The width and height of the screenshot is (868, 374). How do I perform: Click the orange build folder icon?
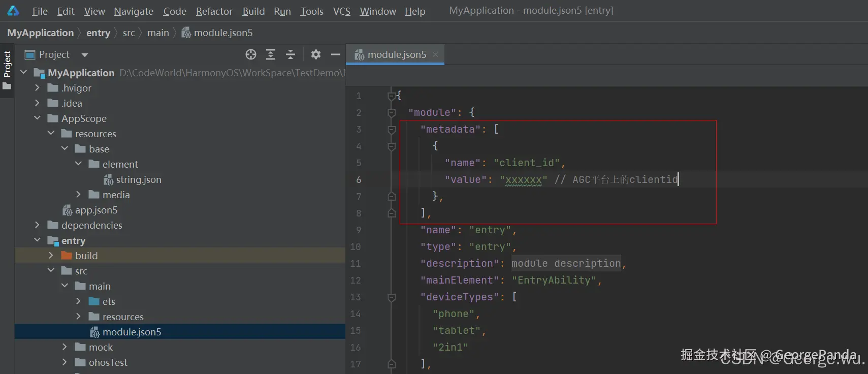[67, 256]
